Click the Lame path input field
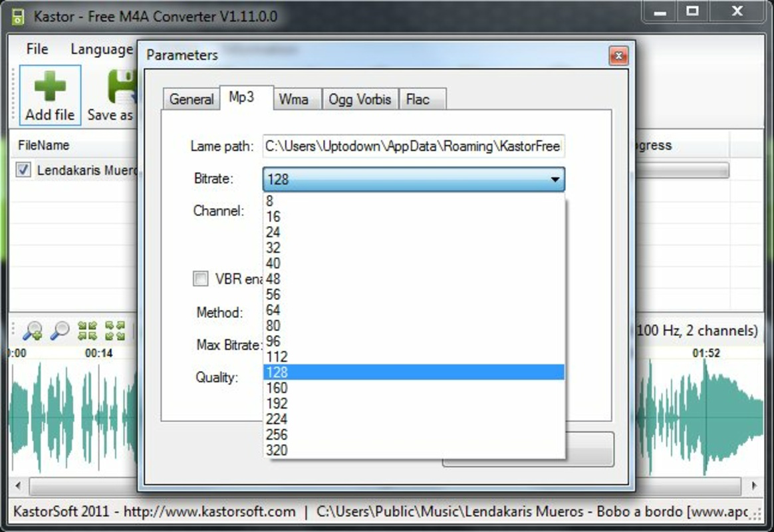 (414, 146)
